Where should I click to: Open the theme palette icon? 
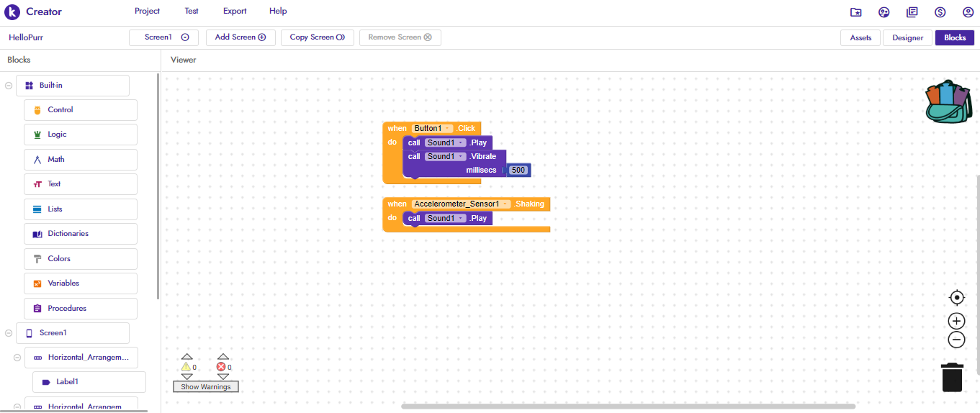[884, 12]
